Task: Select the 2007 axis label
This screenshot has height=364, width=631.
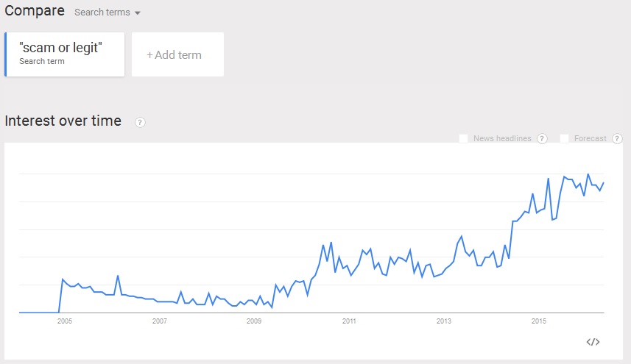Action: 160,321
